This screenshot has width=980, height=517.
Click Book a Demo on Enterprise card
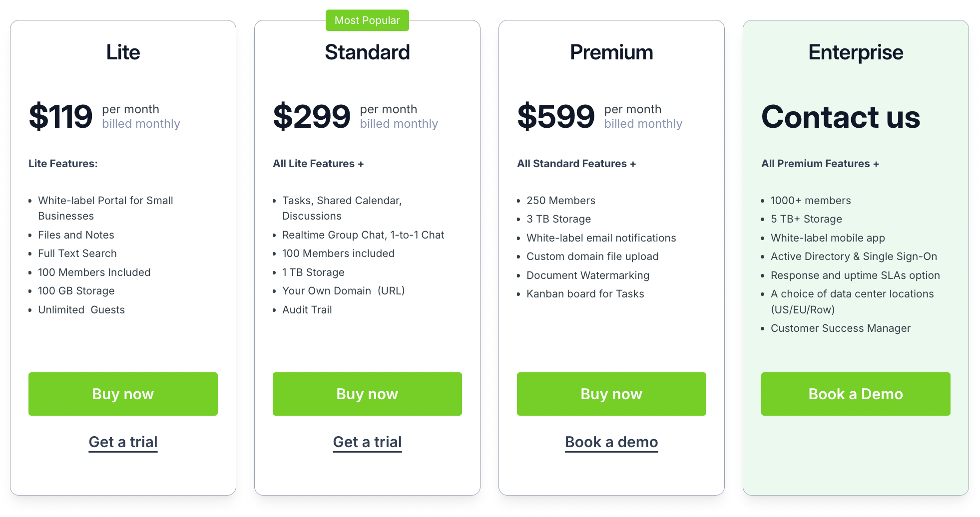pyautogui.click(x=855, y=394)
